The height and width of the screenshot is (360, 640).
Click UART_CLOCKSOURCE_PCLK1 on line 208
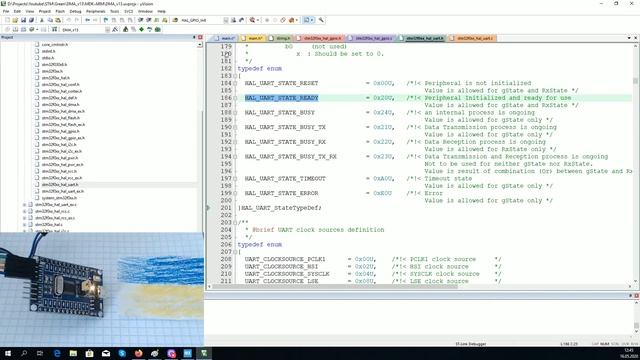[285, 259]
